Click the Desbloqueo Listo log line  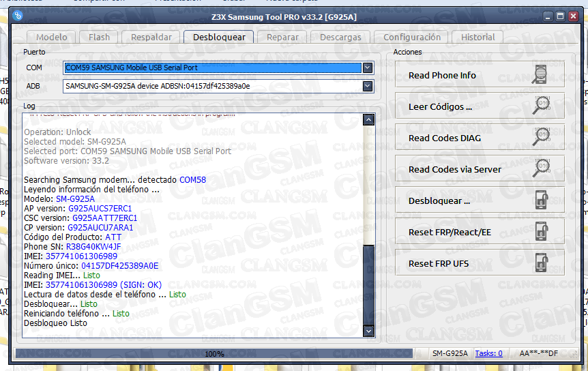(55, 323)
